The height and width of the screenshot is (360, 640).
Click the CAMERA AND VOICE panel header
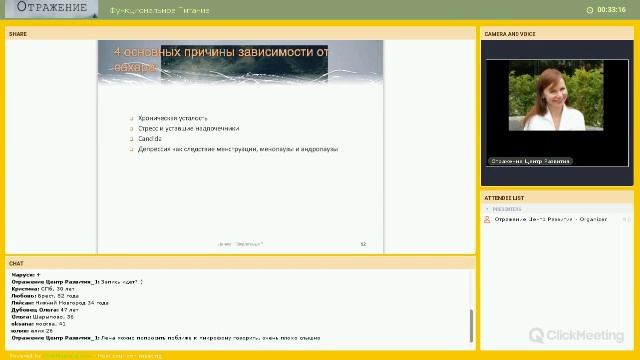(x=557, y=34)
